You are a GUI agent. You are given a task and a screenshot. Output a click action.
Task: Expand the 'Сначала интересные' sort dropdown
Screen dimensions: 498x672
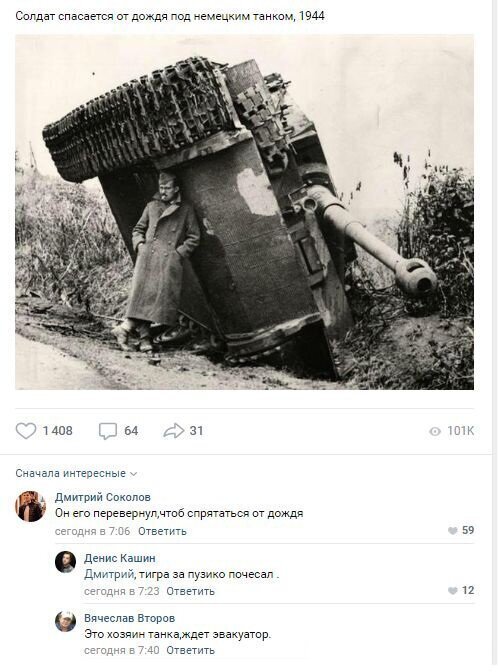pos(76,473)
